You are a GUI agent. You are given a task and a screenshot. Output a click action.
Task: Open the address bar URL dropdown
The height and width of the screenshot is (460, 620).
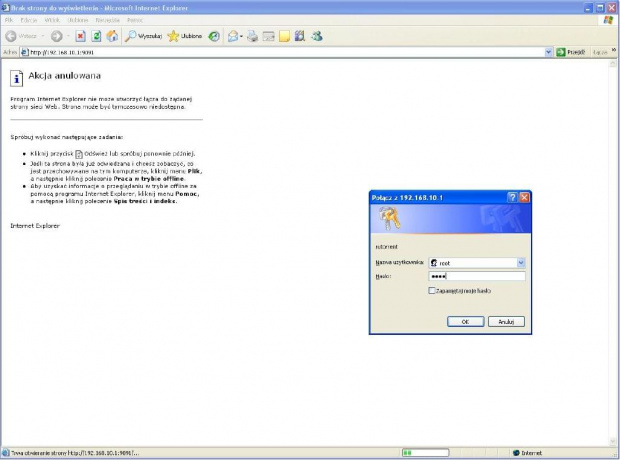click(x=548, y=52)
